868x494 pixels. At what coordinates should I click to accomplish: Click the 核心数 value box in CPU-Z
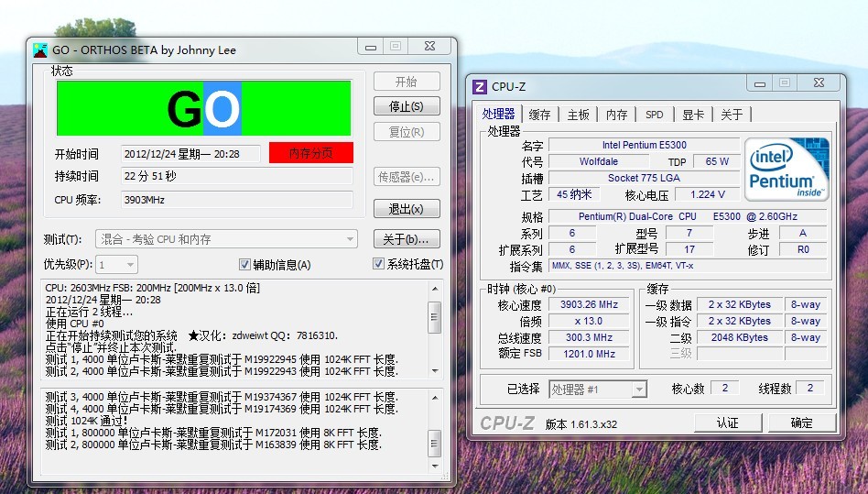pos(724,388)
